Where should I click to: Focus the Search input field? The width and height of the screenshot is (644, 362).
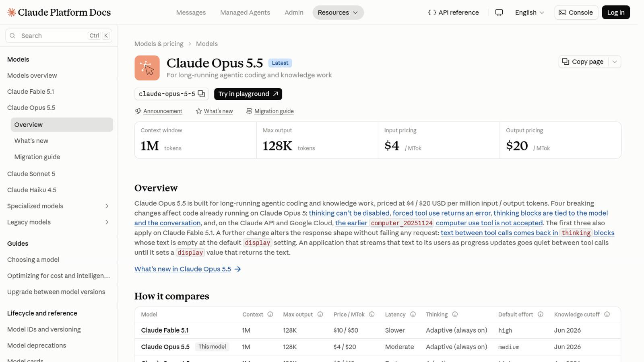coord(59,36)
